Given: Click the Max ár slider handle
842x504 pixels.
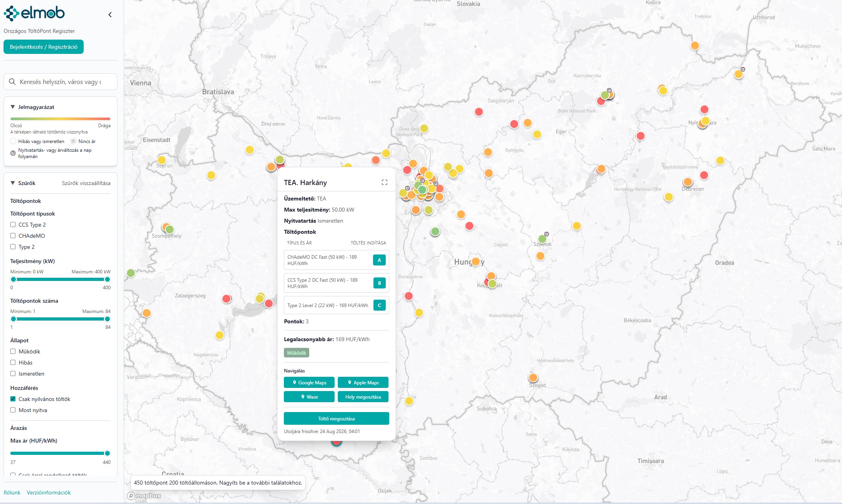Looking at the screenshot, I should click(x=107, y=453).
